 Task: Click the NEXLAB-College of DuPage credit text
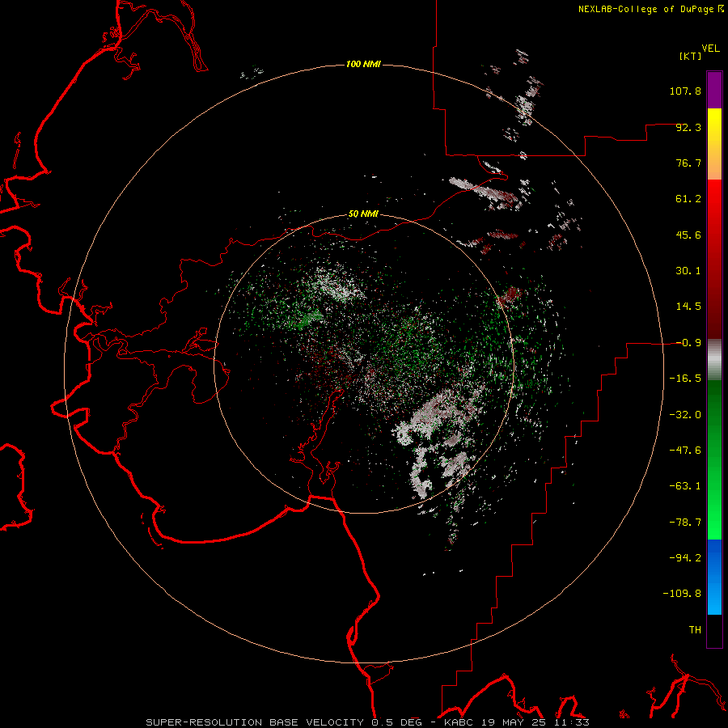tap(645, 9)
